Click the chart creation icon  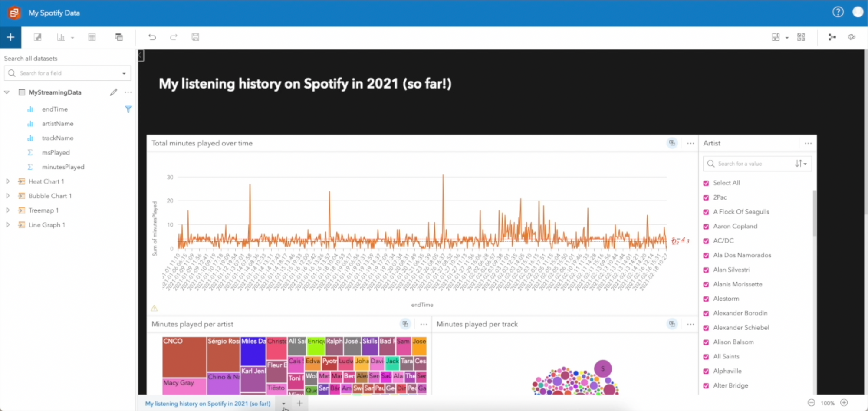[61, 37]
